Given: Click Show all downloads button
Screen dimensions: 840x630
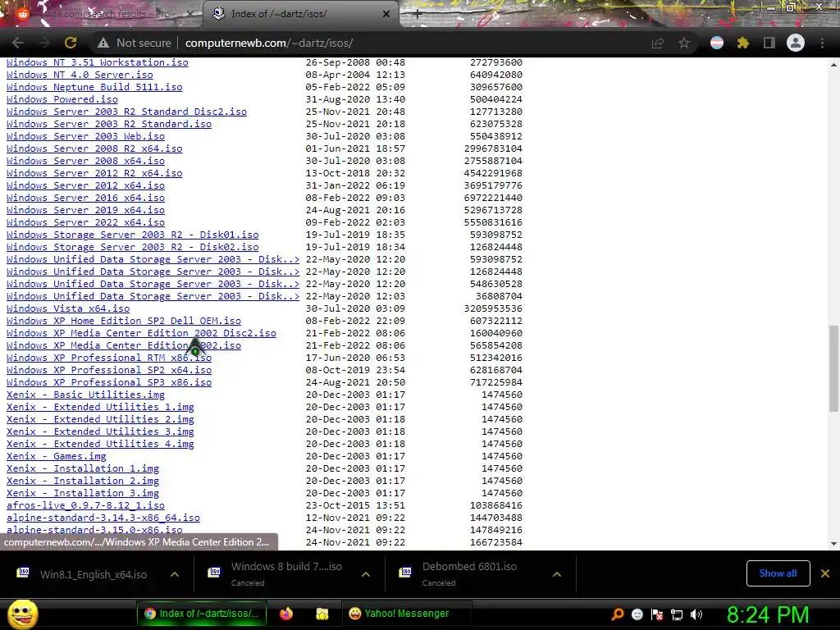Looking at the screenshot, I should tap(778, 573).
